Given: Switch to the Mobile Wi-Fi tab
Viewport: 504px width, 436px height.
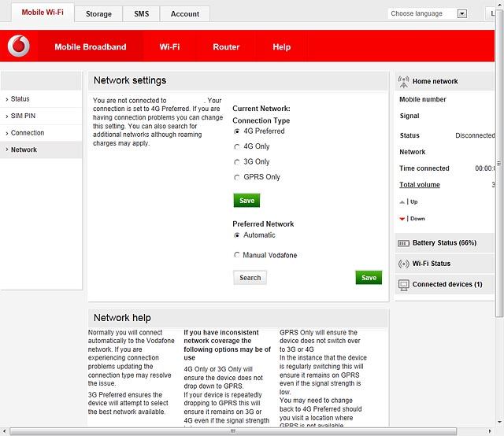Looking at the screenshot, I should coord(43,13).
